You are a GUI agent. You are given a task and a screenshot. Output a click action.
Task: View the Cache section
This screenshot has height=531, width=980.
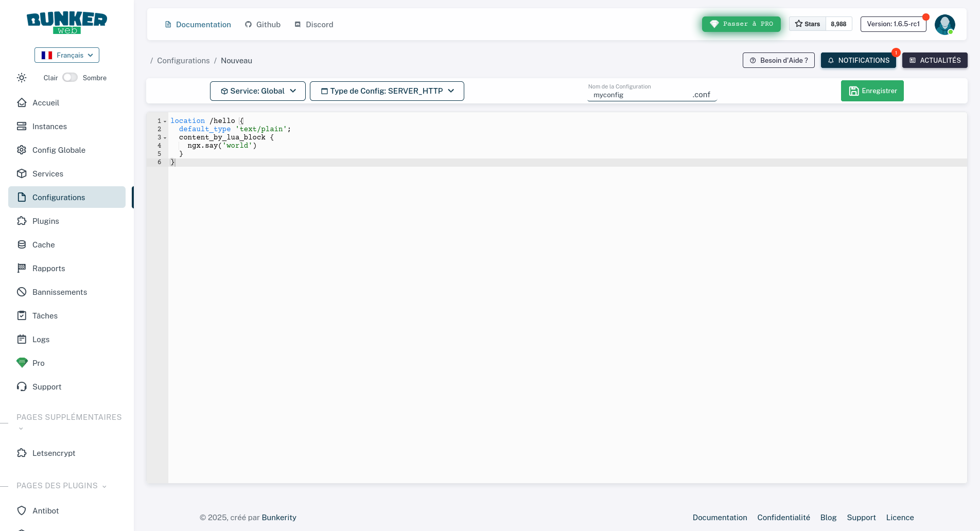pyautogui.click(x=43, y=244)
